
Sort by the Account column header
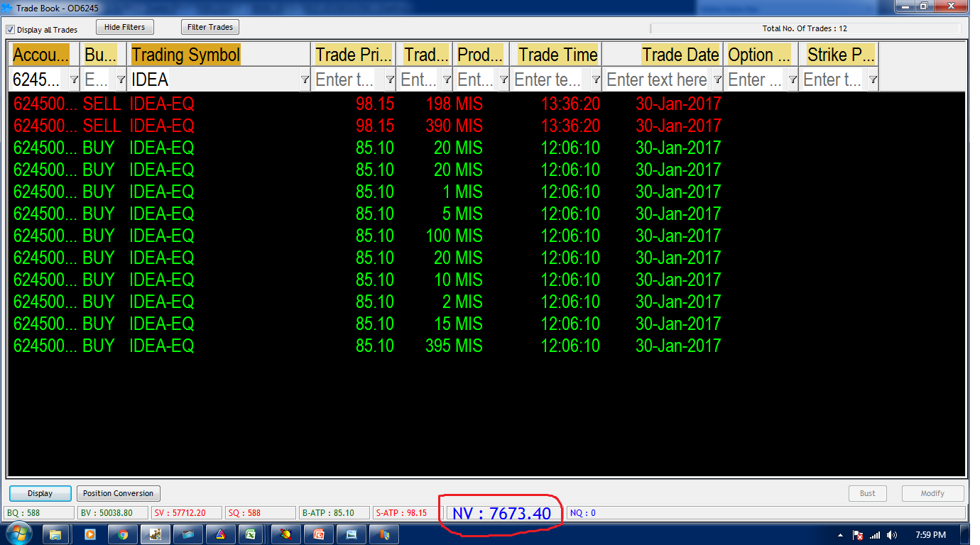click(x=45, y=55)
